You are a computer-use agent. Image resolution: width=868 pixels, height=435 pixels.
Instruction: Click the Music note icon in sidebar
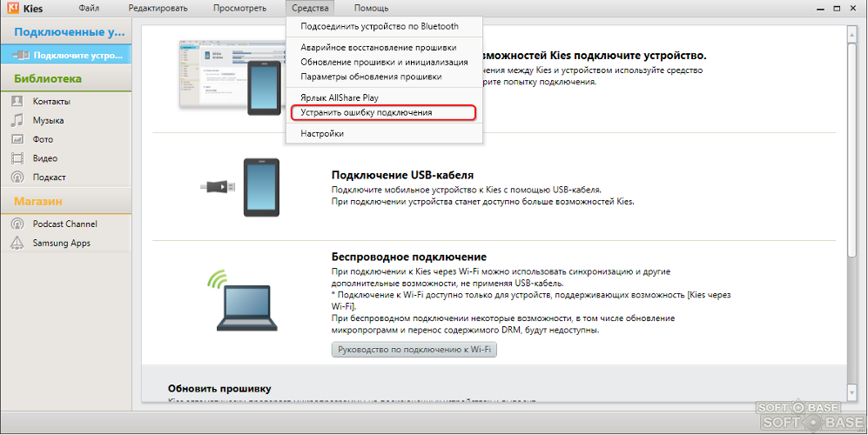(x=17, y=120)
